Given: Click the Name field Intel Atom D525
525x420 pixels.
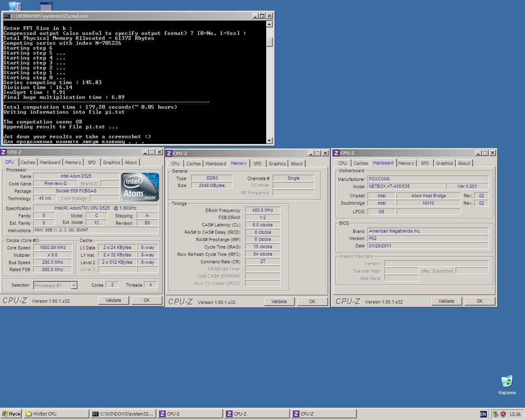Looking at the screenshot, I should click(76, 176).
